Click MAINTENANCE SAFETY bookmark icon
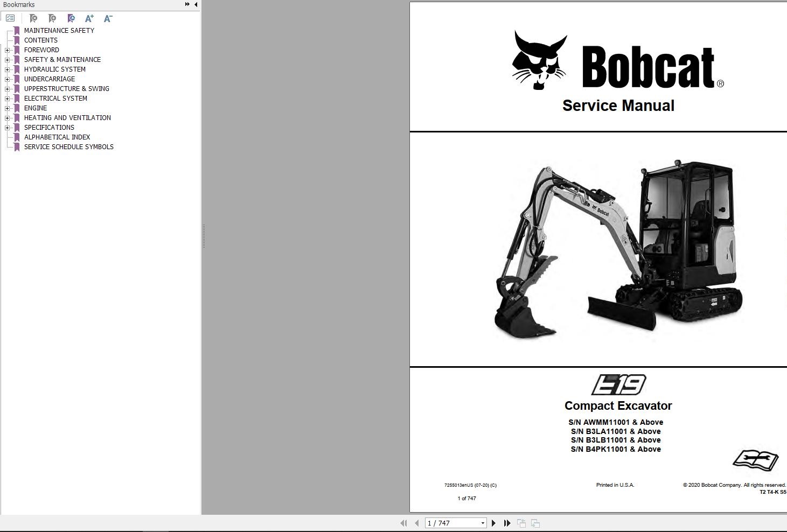The width and height of the screenshot is (787, 532). (17, 31)
